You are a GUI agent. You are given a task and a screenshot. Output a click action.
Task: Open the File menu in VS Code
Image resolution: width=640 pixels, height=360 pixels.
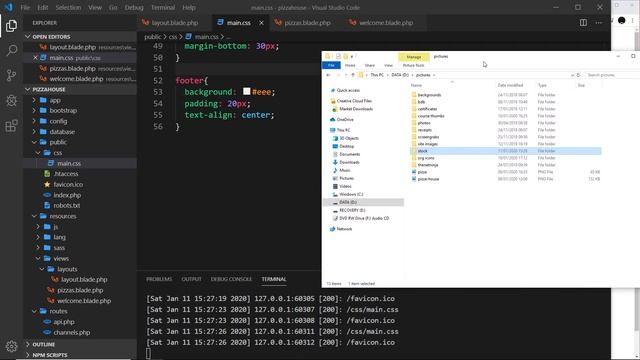25,7
